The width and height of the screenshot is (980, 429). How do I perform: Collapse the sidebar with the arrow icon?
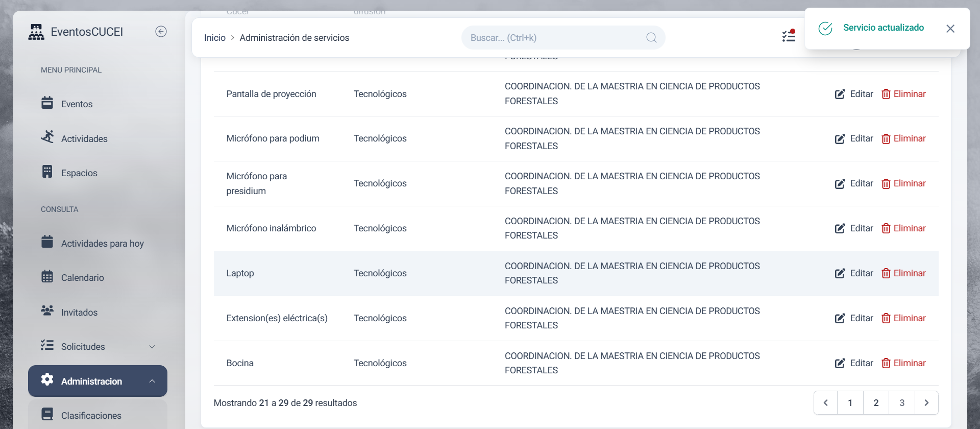pos(161,32)
